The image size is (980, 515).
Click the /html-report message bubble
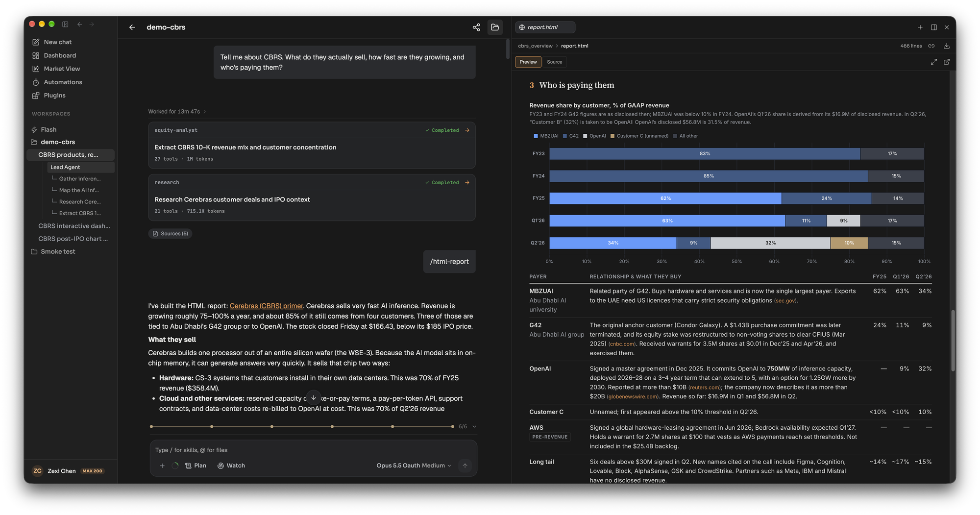coord(449,262)
